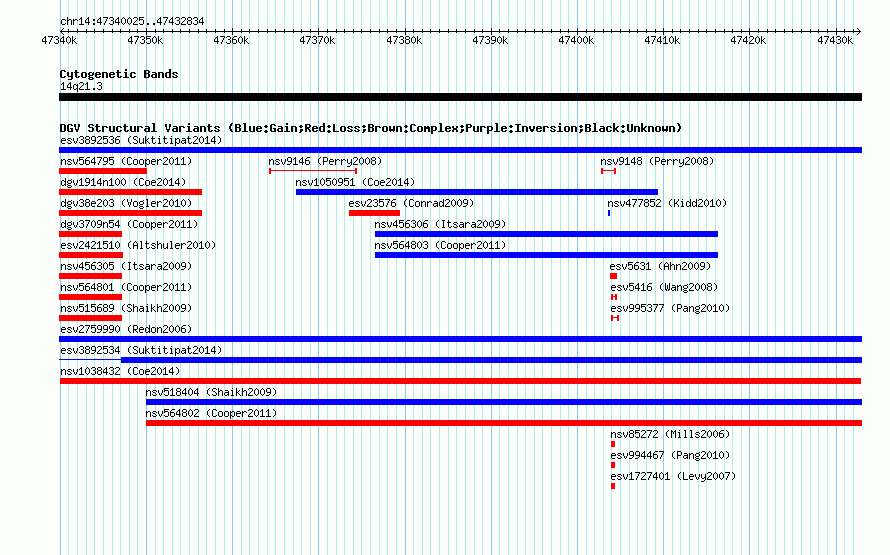Click the 47420k ruler tick label
Viewport: 890px width, 555px height.
pos(748,40)
